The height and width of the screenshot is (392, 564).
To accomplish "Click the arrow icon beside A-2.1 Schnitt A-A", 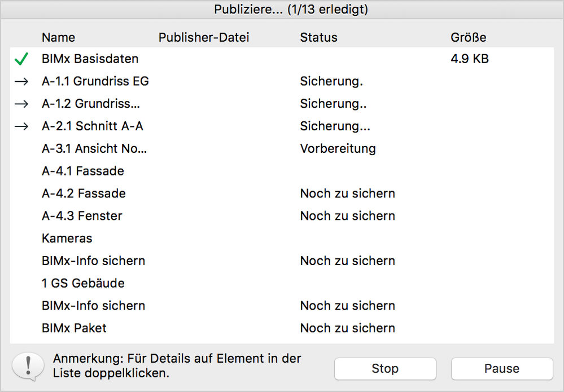I will (x=21, y=126).
